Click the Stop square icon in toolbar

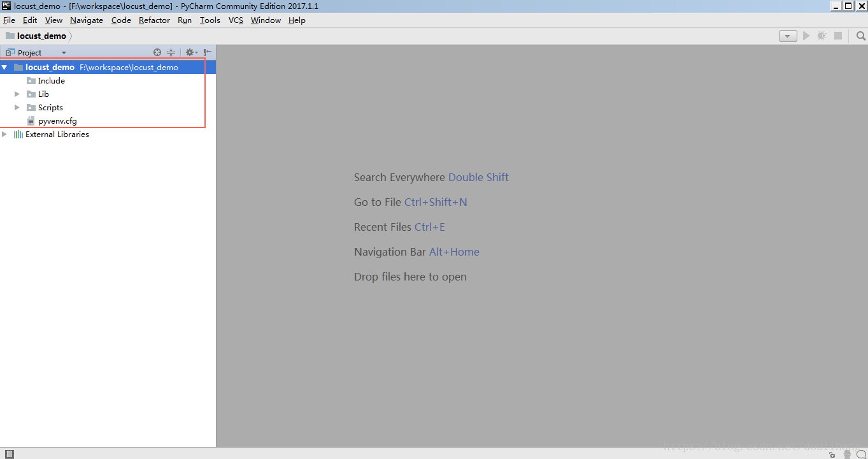click(x=838, y=36)
